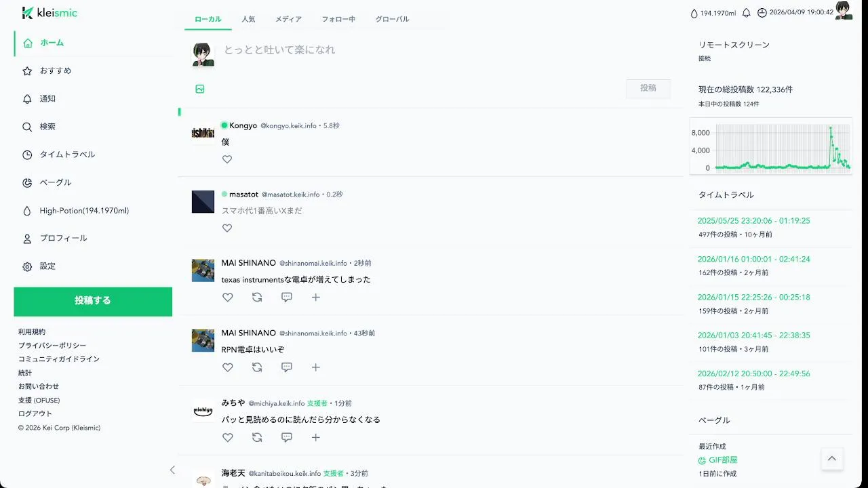The image size is (868, 488).
Task: Toggle like on masatot's post
Action: (227, 228)
